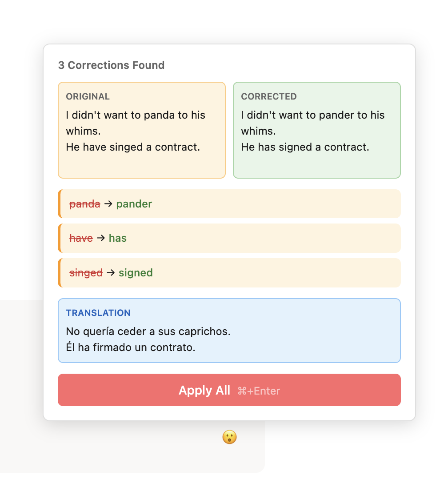448x495 pixels.
Task: Click the strikethrough word panda
Action: (x=85, y=204)
